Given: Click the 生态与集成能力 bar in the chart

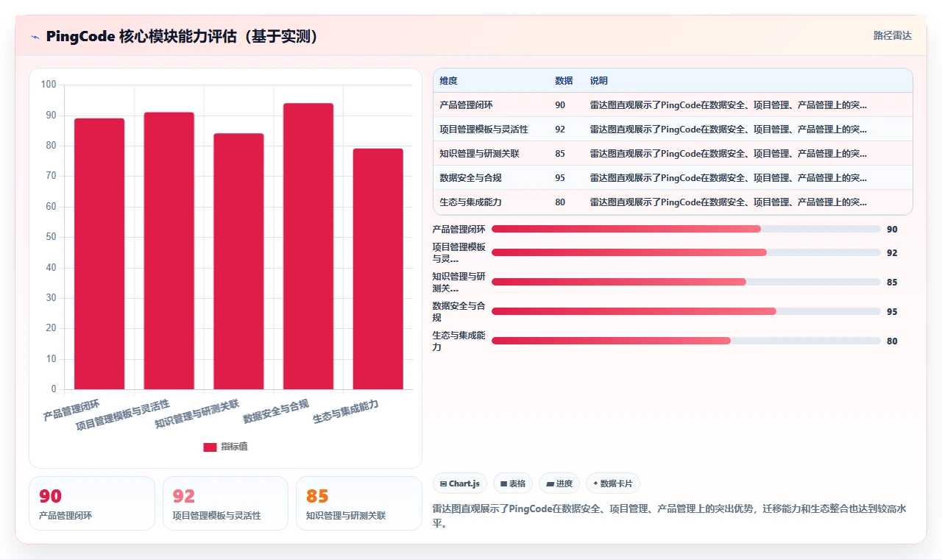Looking at the screenshot, I should click(x=378, y=269).
